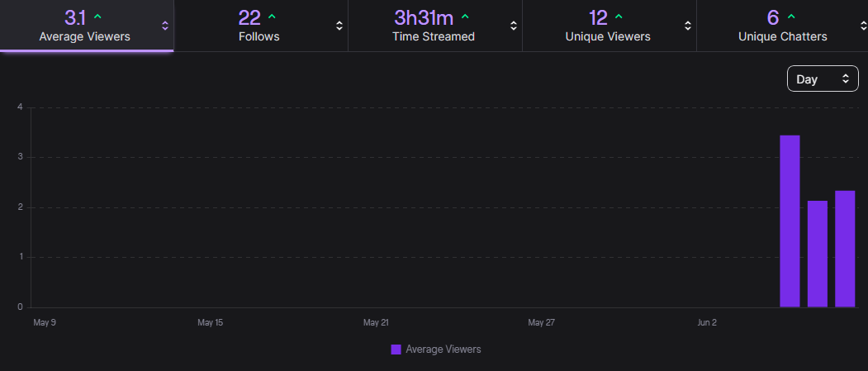
Task: Click the May 9 axis label
Action: (45, 322)
